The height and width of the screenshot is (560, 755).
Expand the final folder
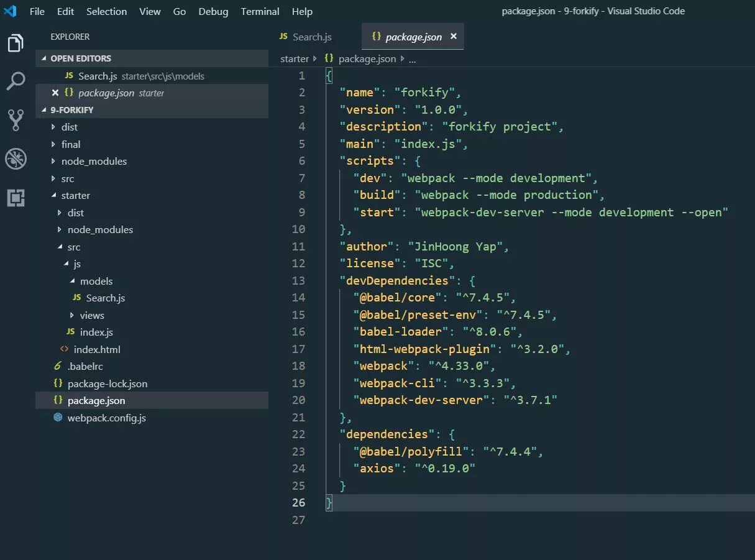71,144
